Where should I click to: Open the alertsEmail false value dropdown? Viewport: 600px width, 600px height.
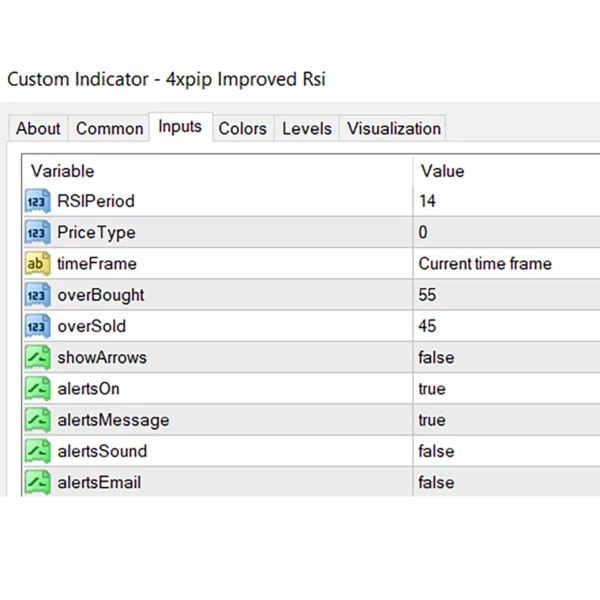tap(436, 482)
